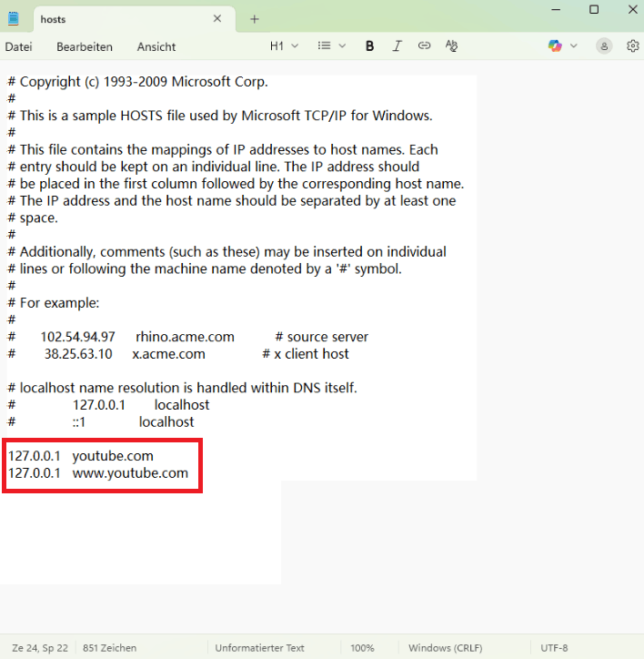The image size is (644, 659).
Task: Add a new tab with plus icon
Action: coord(255,18)
